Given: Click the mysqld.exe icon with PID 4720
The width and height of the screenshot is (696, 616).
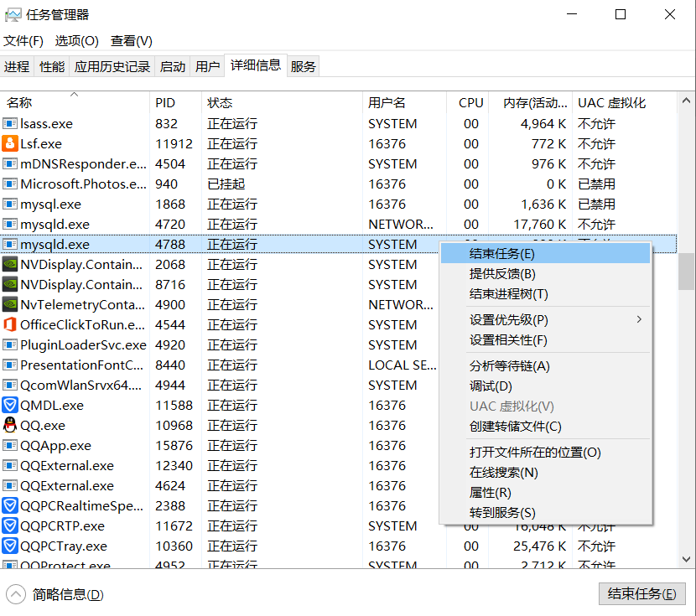Looking at the screenshot, I should tap(10, 225).
